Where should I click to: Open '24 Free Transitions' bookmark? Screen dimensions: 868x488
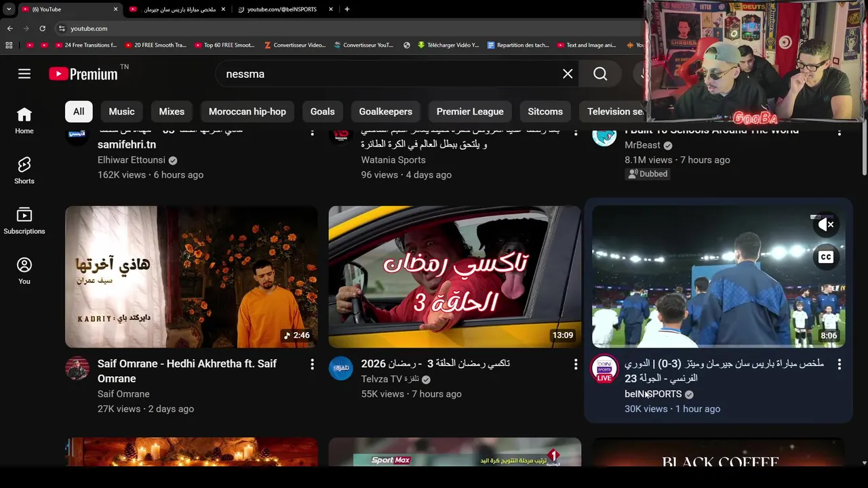(85, 45)
